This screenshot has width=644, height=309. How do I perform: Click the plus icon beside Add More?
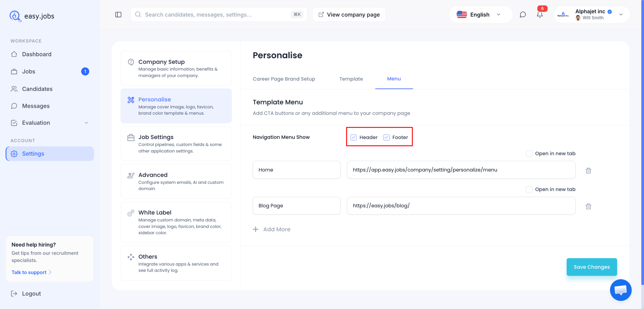click(x=256, y=229)
